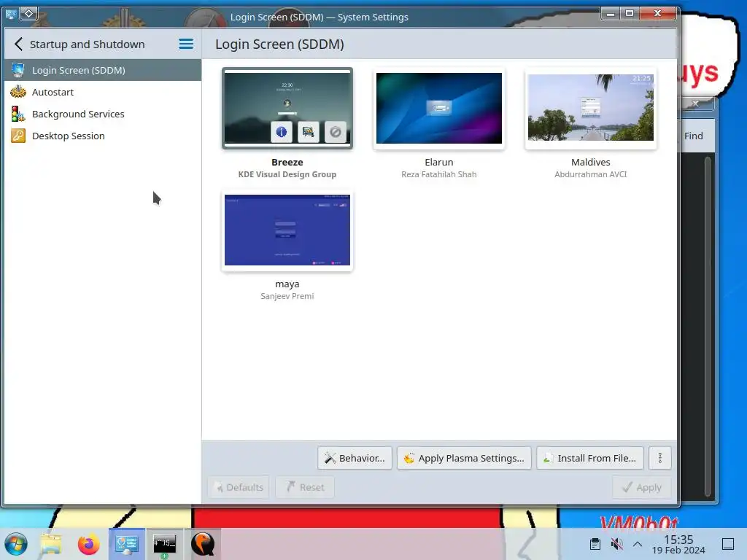Switch to System Settings taskbar entry

point(127,544)
